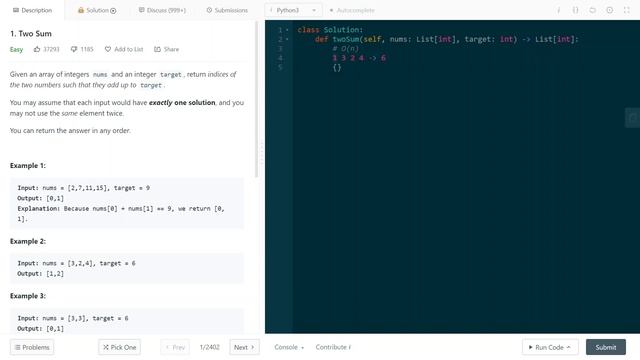Viewport: 640px width, 360px height.
Task: Click in the code editor at line 5 braces
Action: click(x=337, y=68)
